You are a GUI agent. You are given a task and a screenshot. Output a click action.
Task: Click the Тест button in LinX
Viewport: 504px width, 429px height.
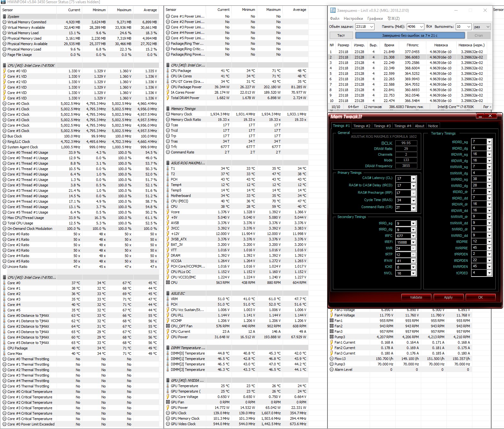point(341,35)
